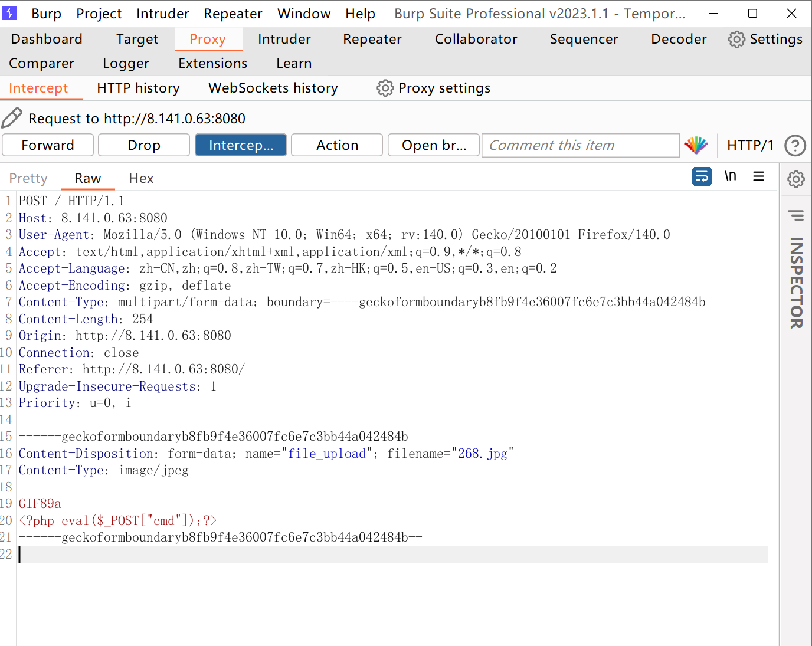Select the Intercept sub-tab
Image resolution: width=812 pixels, height=646 pixels.
[38, 88]
